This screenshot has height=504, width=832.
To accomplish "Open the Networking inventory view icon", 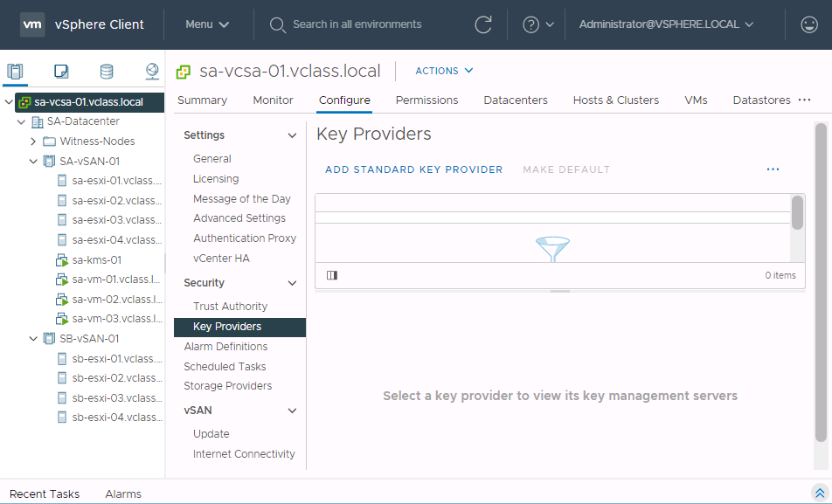I will coord(152,72).
